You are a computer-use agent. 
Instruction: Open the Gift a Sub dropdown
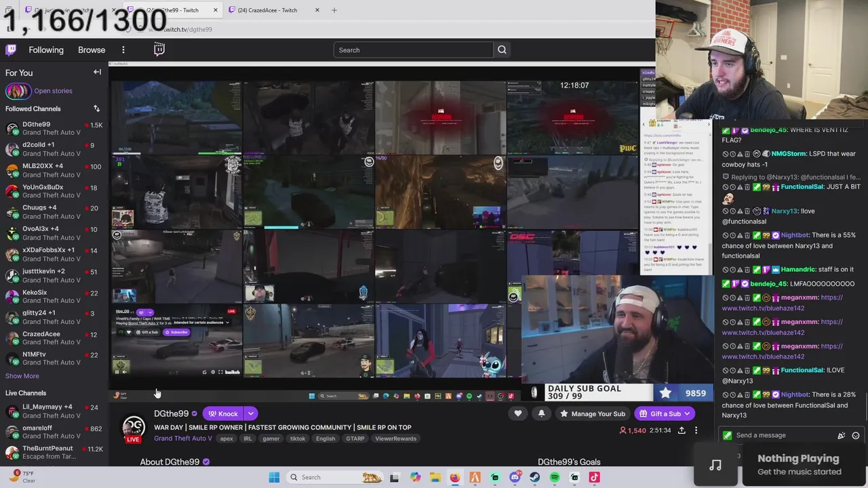click(687, 413)
